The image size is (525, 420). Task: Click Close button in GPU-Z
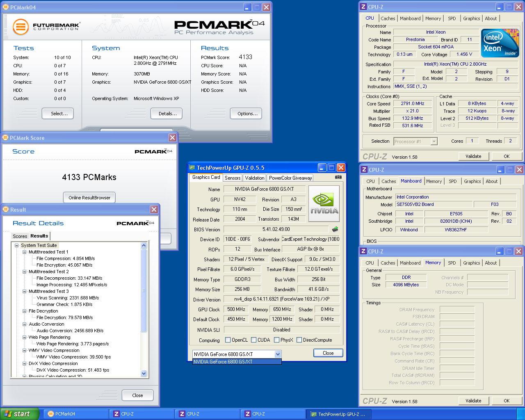(x=328, y=353)
